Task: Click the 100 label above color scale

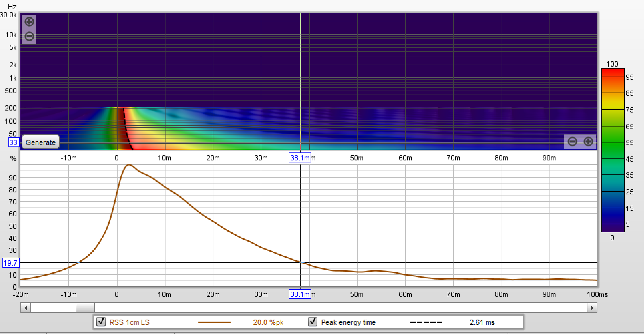Action: (612, 64)
